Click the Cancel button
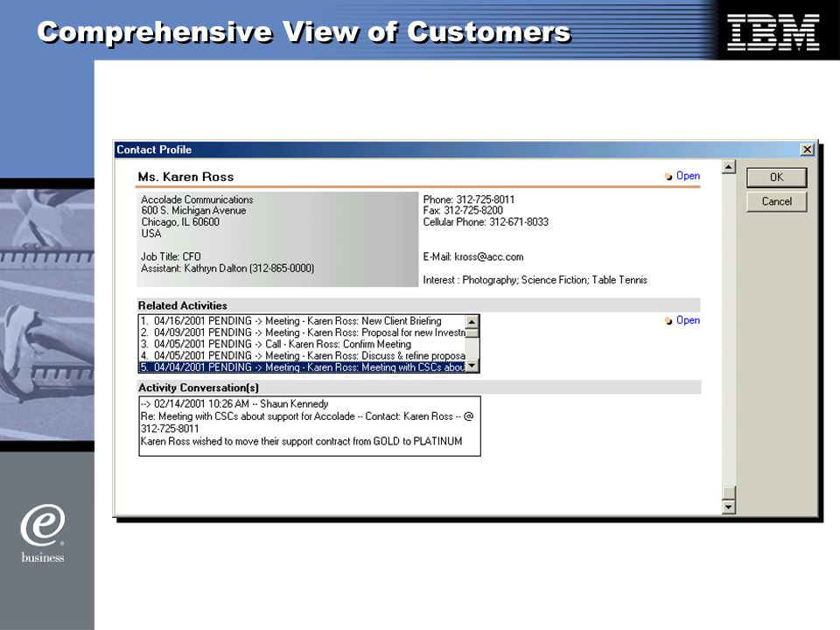Image resolution: width=840 pixels, height=630 pixels. point(776,201)
